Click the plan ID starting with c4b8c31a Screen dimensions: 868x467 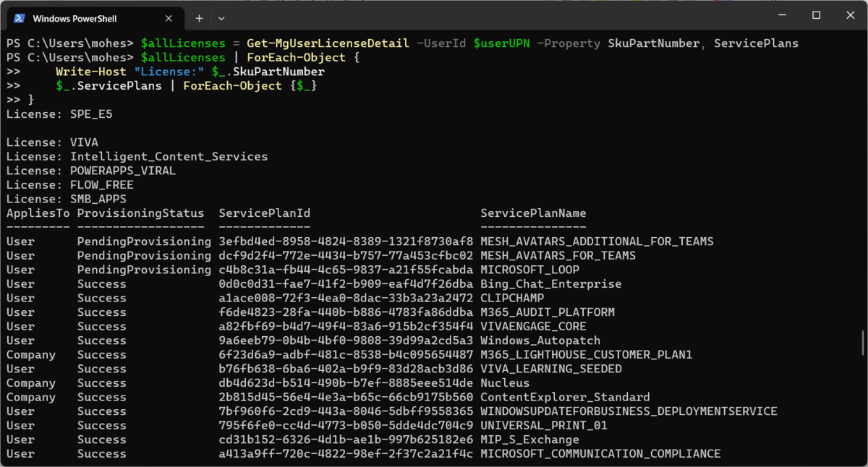[346, 270]
